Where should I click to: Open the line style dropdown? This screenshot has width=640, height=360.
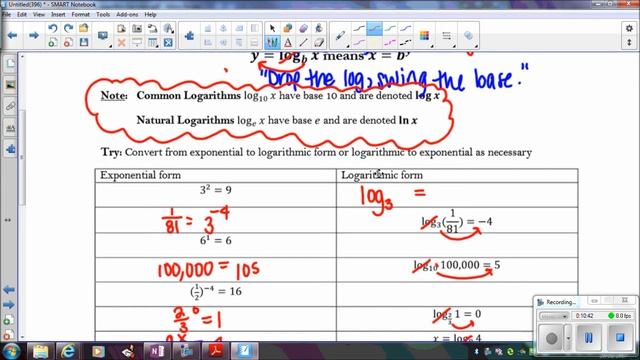point(447,36)
